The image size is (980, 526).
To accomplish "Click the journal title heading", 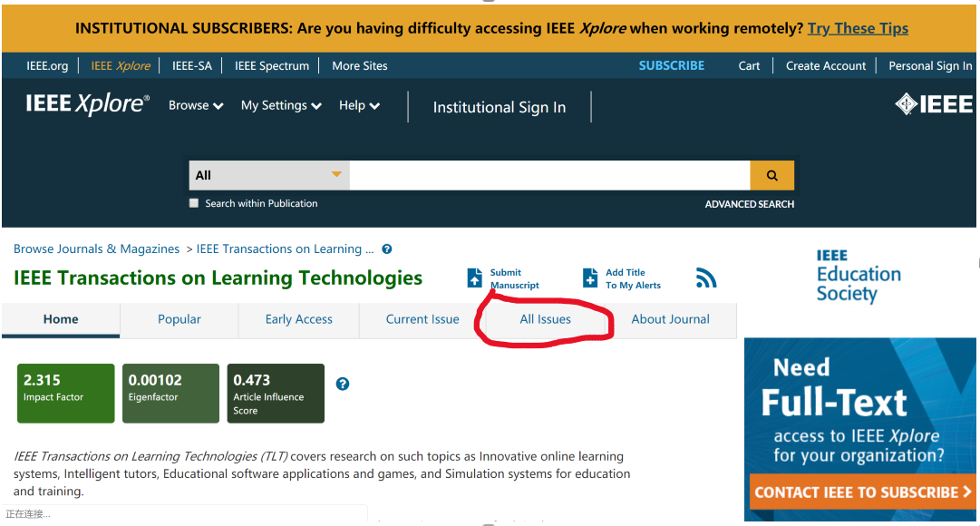I will pos(218,278).
